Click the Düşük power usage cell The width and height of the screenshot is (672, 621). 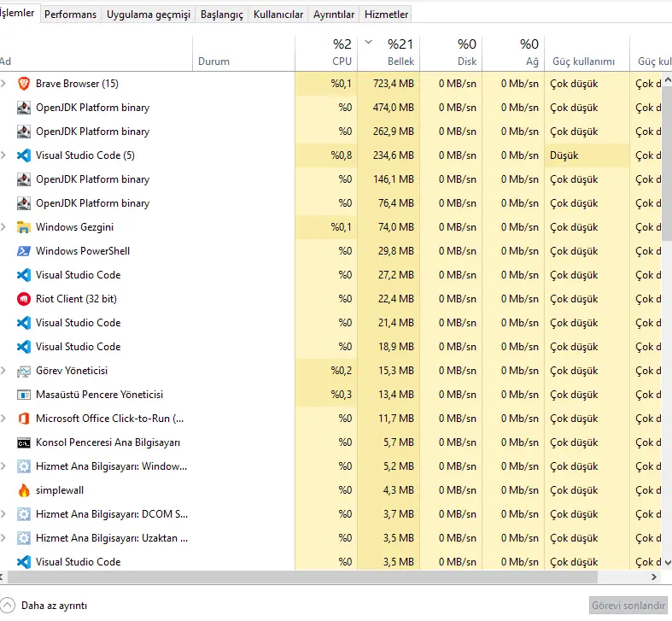(587, 155)
